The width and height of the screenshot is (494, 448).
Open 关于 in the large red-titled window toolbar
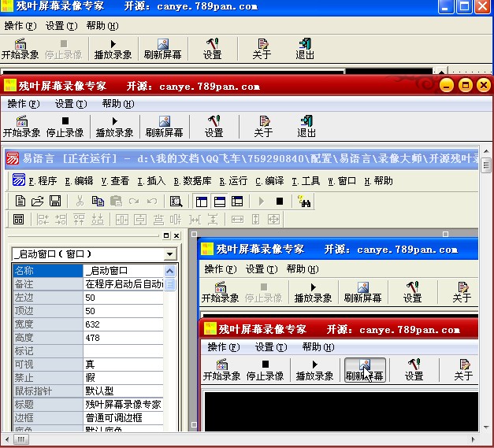click(263, 126)
